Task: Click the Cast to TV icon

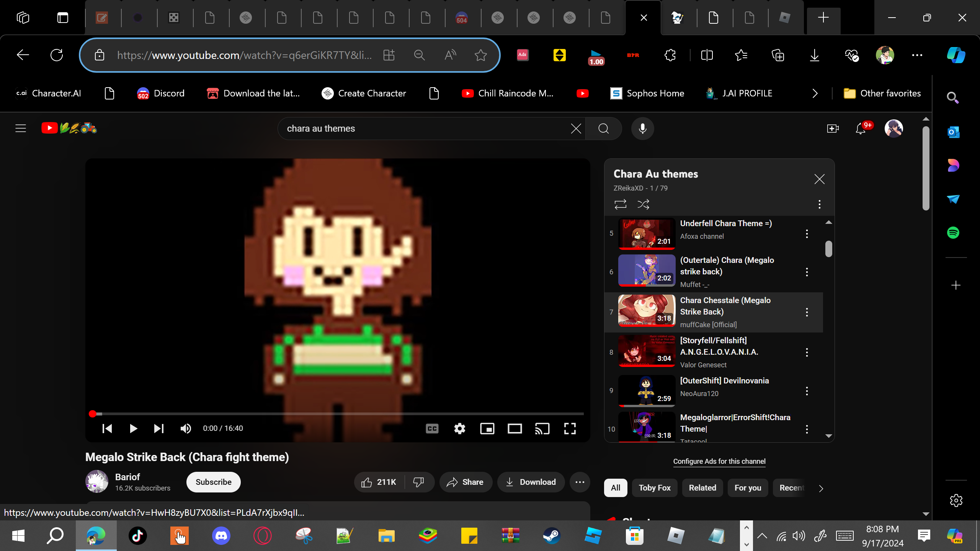Action: (542, 429)
